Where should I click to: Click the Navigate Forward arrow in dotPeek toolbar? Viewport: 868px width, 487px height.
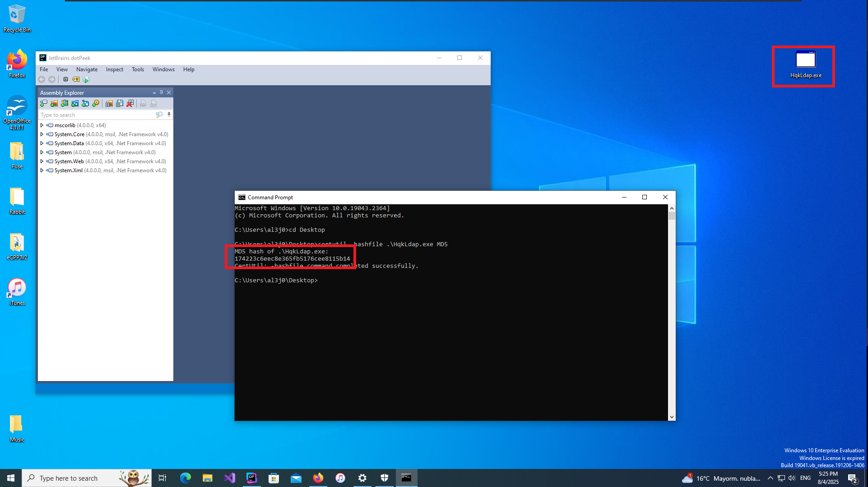click(x=52, y=79)
